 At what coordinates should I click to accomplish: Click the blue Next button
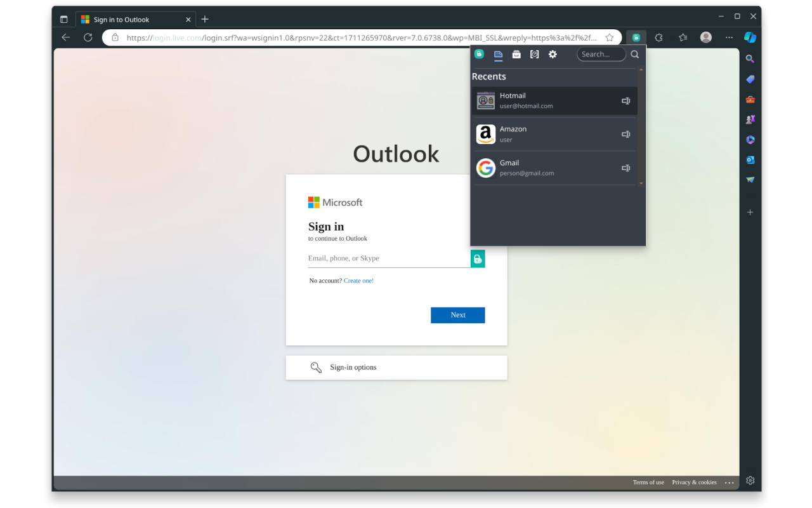[x=457, y=315]
